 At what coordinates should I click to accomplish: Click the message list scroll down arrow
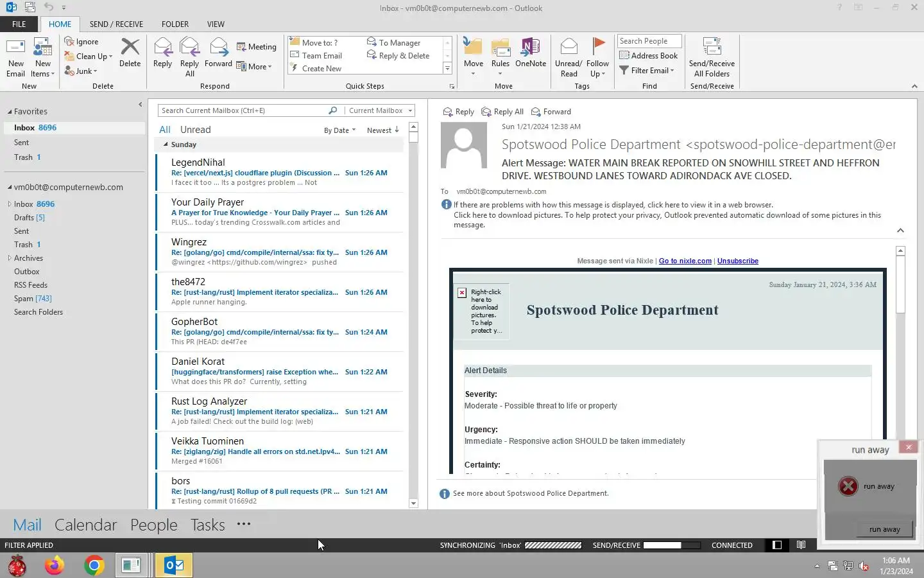(413, 504)
